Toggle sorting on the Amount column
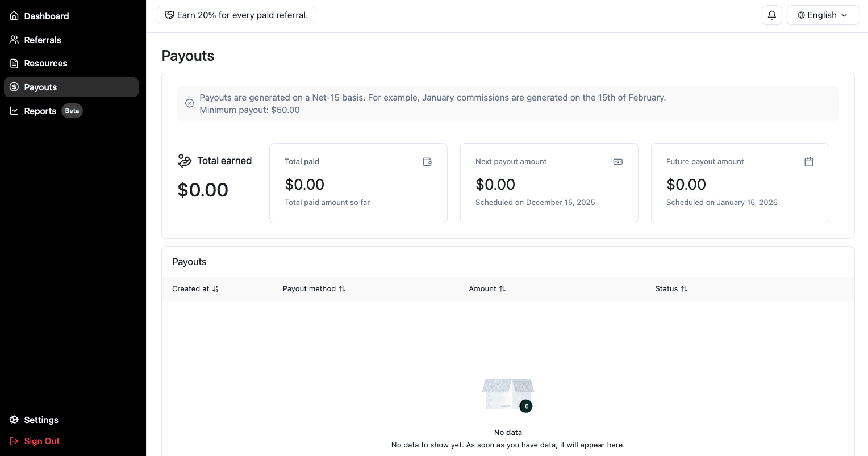This screenshot has height=456, width=868. [x=502, y=289]
